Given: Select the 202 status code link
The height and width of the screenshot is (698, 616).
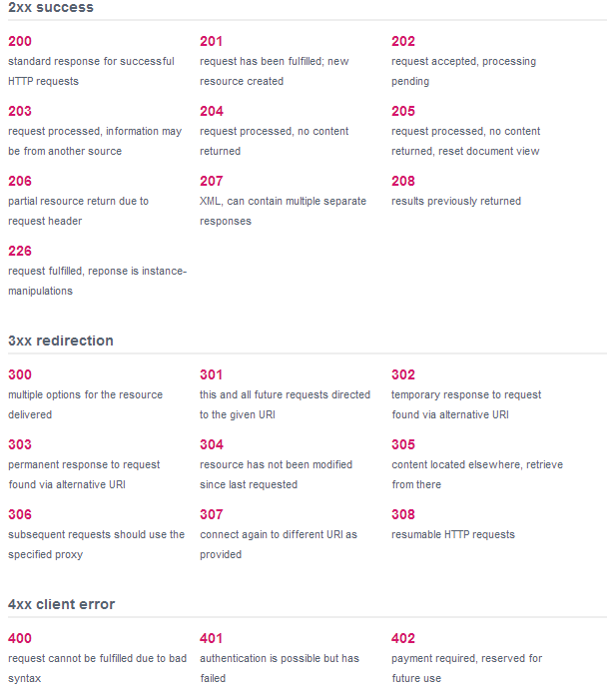Looking at the screenshot, I should click(403, 41).
